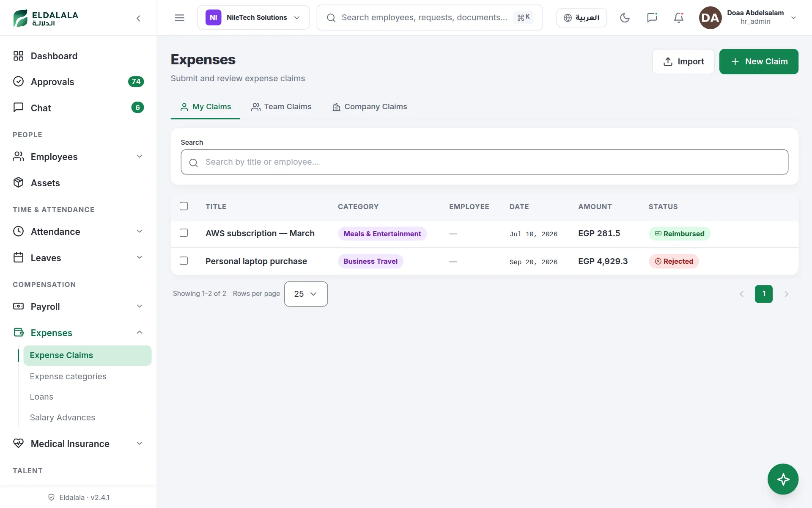Open Approvals in the sidebar
Image resolution: width=812 pixels, height=508 pixels.
(78, 82)
